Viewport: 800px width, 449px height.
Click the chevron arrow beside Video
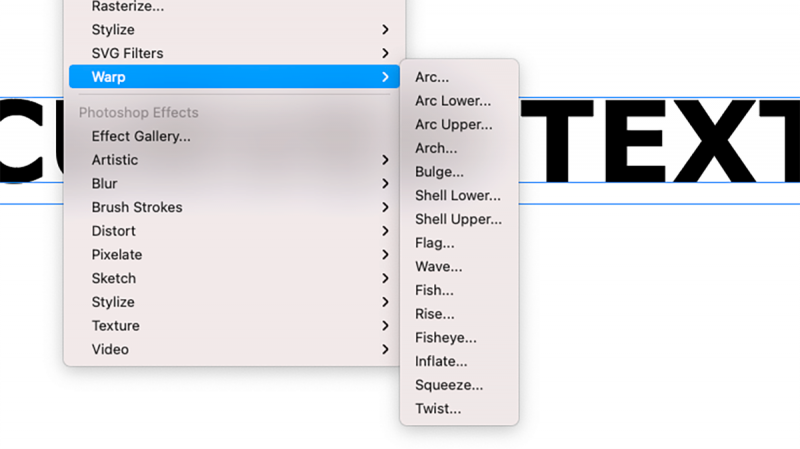[x=385, y=350]
